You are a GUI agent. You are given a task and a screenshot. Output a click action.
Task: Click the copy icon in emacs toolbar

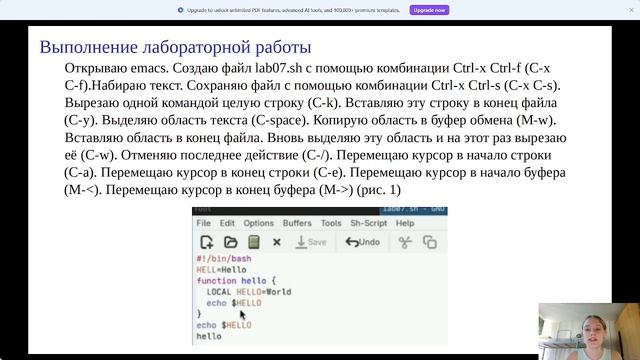tap(430, 242)
